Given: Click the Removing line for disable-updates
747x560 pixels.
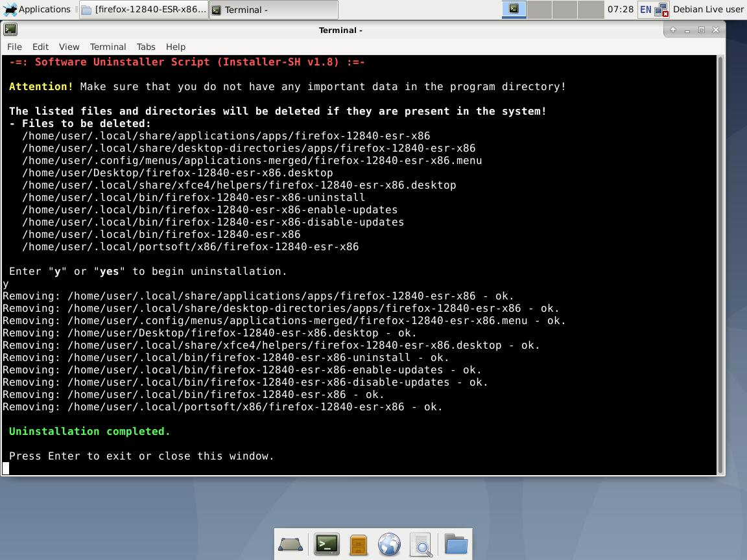Looking at the screenshot, I should pyautogui.click(x=245, y=382).
